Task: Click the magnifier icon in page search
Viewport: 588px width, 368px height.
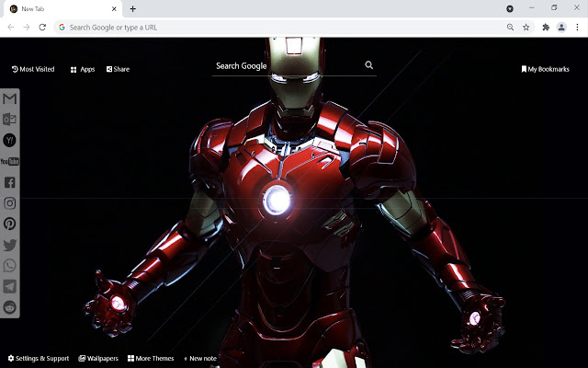Action: point(369,65)
